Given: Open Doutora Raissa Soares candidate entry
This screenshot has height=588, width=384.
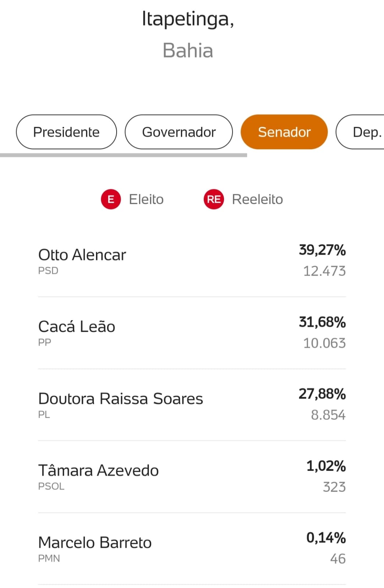Looking at the screenshot, I should (192, 405).
